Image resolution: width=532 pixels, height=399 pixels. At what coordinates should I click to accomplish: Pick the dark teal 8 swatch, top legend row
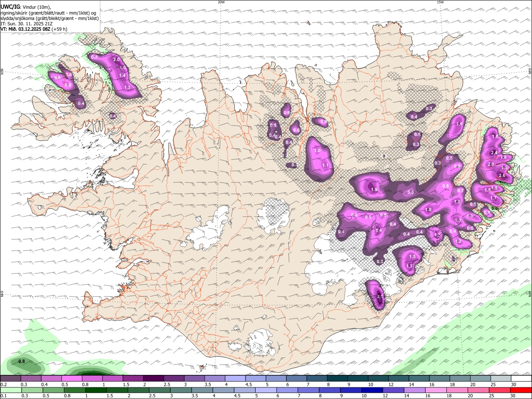pyautogui.click(x=337, y=378)
